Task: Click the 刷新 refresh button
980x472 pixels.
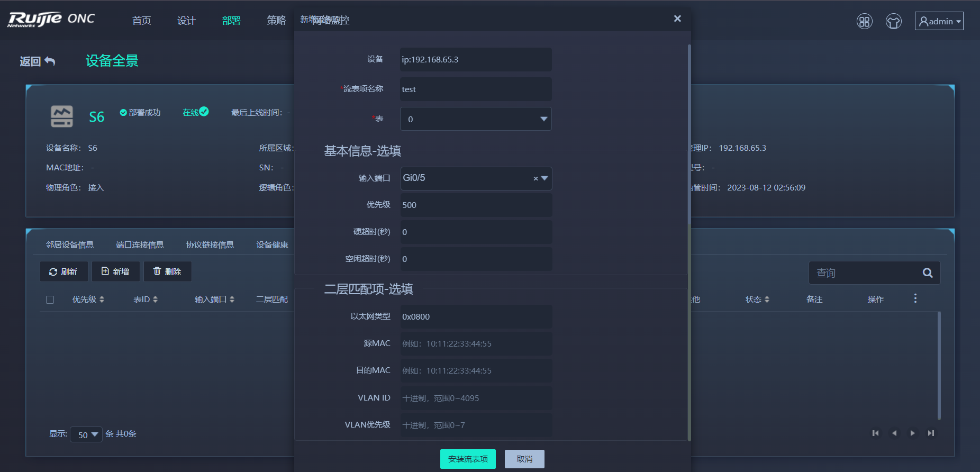Action: click(x=63, y=271)
